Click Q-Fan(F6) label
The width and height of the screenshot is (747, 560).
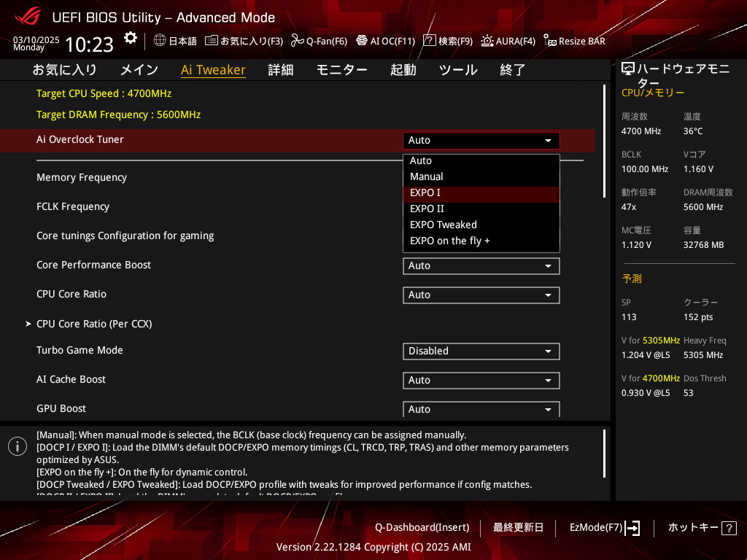pos(327,42)
